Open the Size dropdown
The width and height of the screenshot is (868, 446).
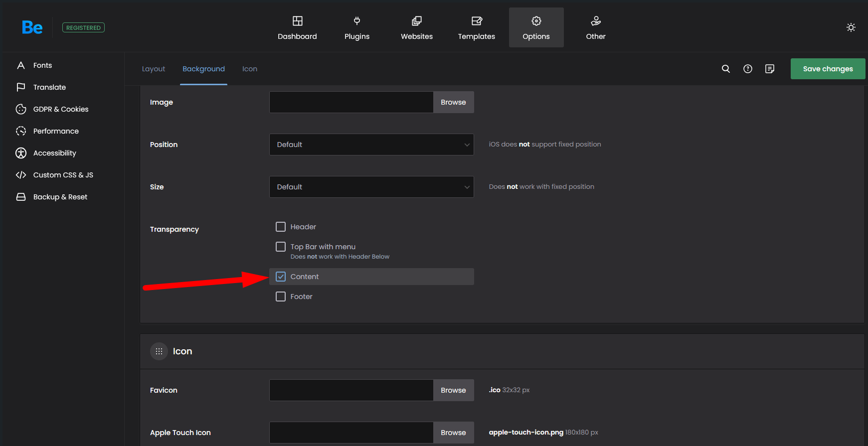coord(371,187)
